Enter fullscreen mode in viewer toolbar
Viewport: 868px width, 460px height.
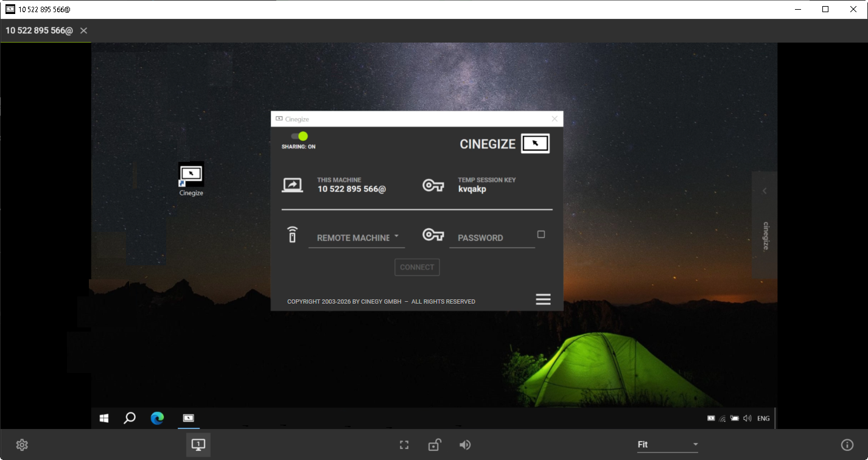click(404, 445)
